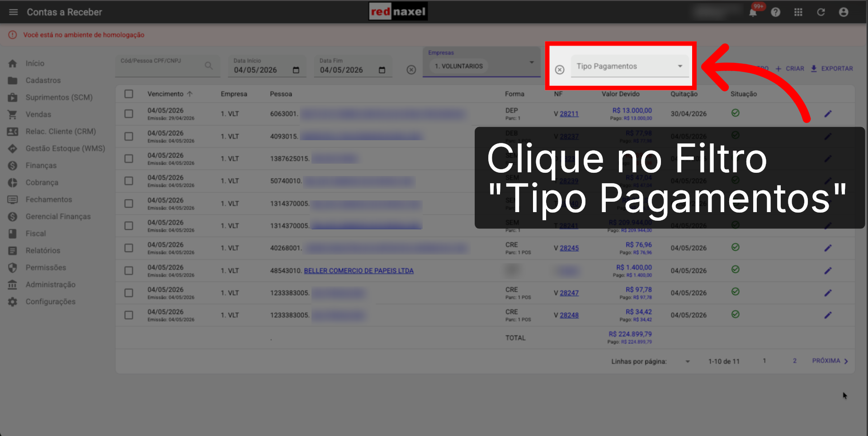Viewport: 868px width, 436px height.
Task: Open Fiscal in the sidebar
Action: click(x=36, y=233)
